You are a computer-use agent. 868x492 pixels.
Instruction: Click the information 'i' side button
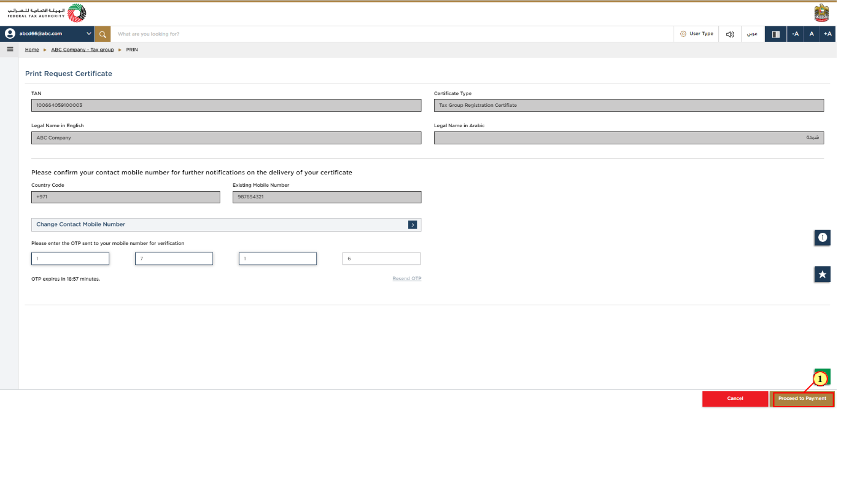pos(823,237)
